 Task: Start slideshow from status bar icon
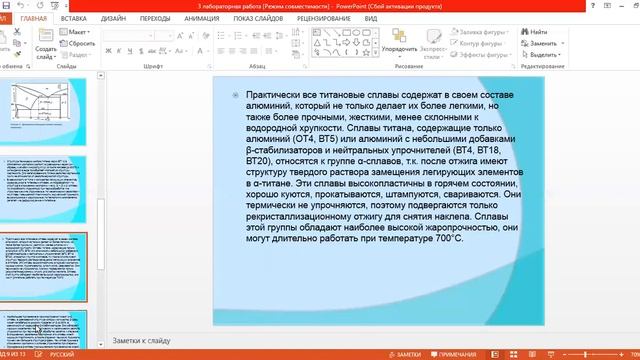pyautogui.click(x=551, y=354)
